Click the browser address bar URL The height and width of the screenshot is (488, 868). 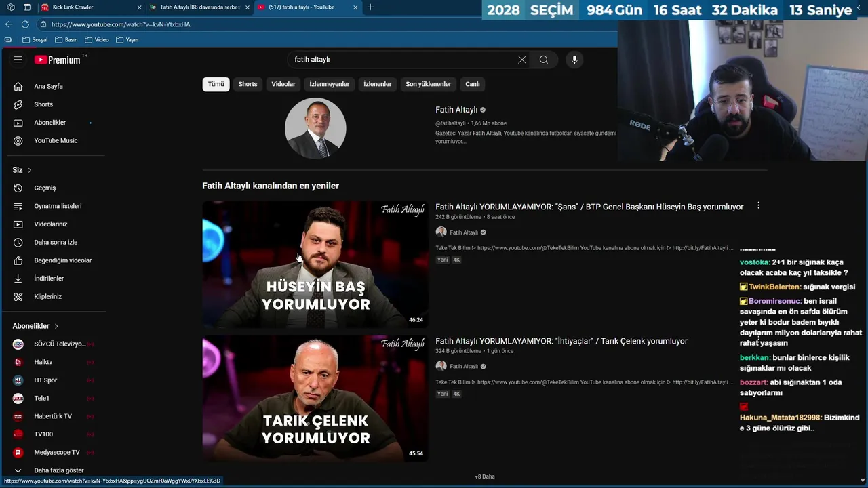(x=121, y=24)
